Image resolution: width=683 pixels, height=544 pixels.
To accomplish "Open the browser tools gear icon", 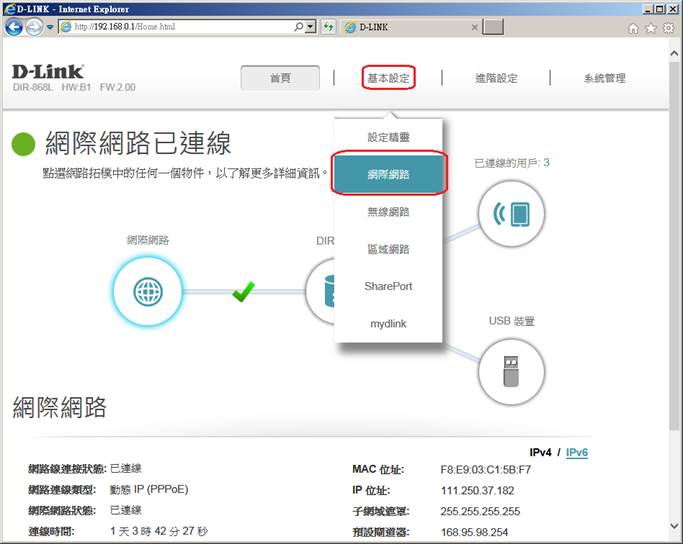I will click(x=669, y=27).
